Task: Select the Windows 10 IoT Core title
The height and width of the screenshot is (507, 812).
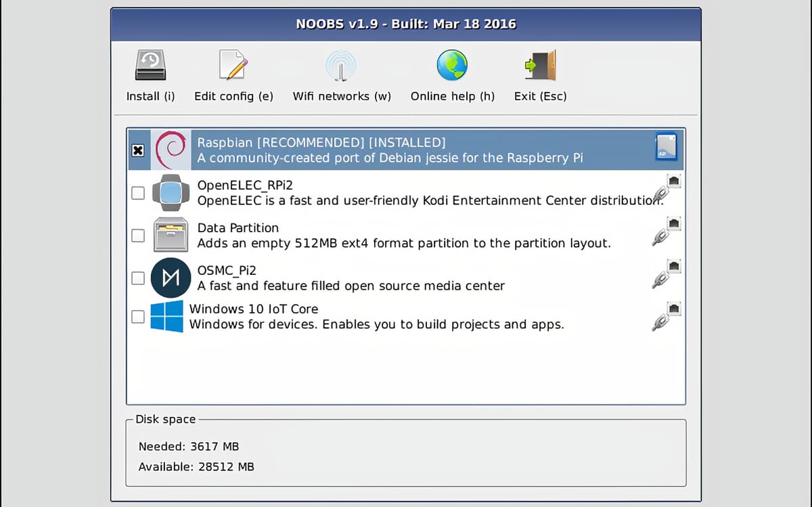Action: 254,309
